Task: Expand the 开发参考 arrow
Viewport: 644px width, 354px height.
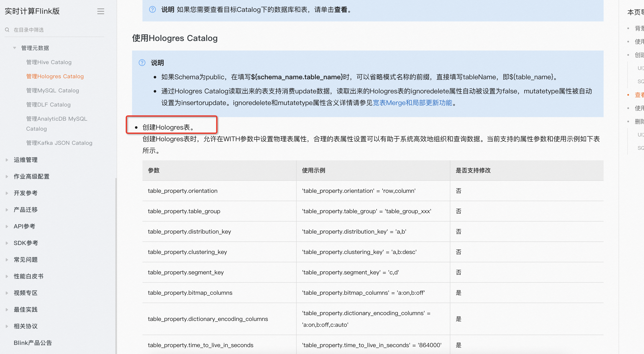Action: pyautogui.click(x=7, y=193)
